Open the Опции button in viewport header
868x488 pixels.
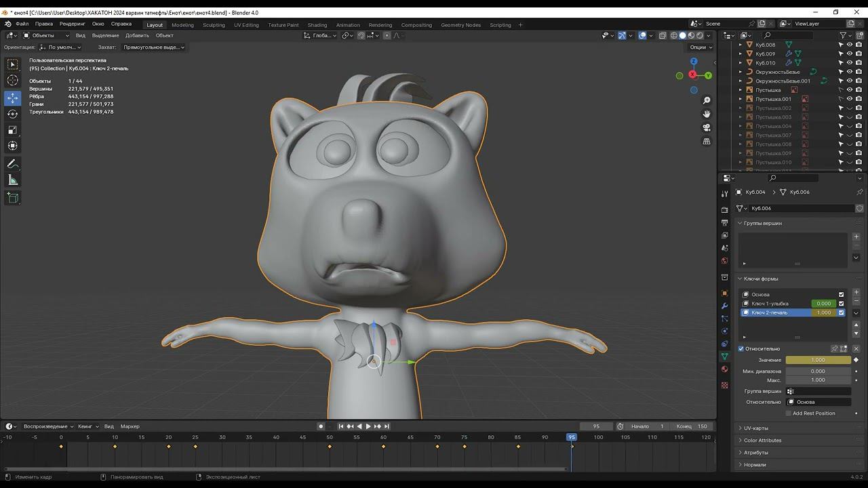pos(701,47)
